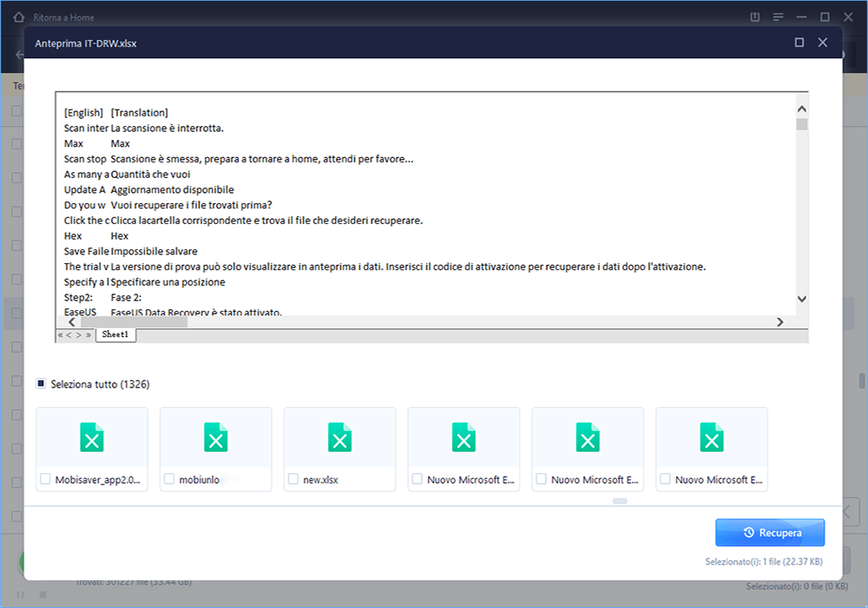Click the stop icon in background window
This screenshot has height=608, width=868.
pyautogui.click(x=43, y=595)
